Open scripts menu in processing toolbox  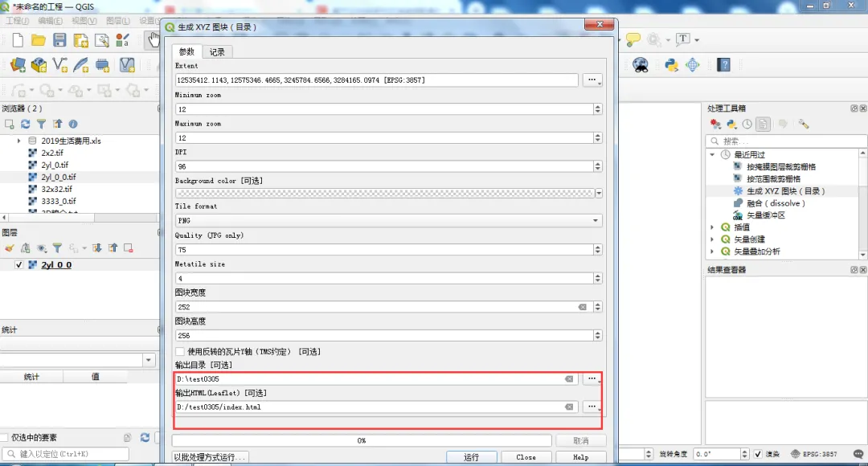[x=732, y=124]
